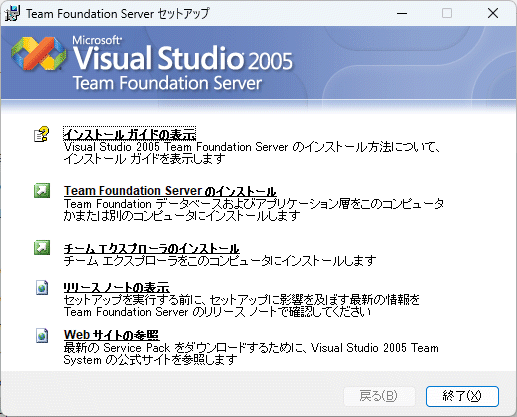Click the install guide description starting with Visual Studio 2005 Team Foundation Server の
This screenshot has width=517, height=417.
[x=252, y=153]
